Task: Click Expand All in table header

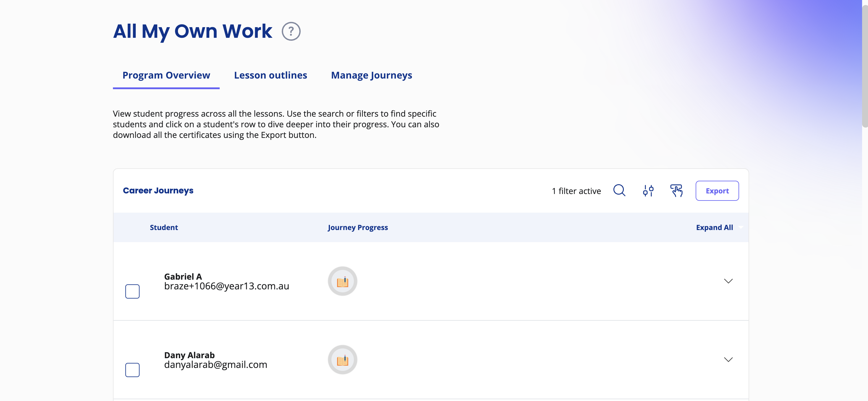Action: click(x=714, y=227)
